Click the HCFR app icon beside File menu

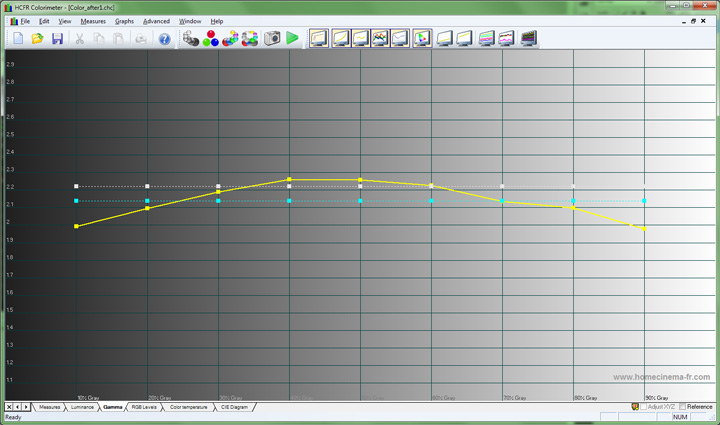(x=14, y=21)
